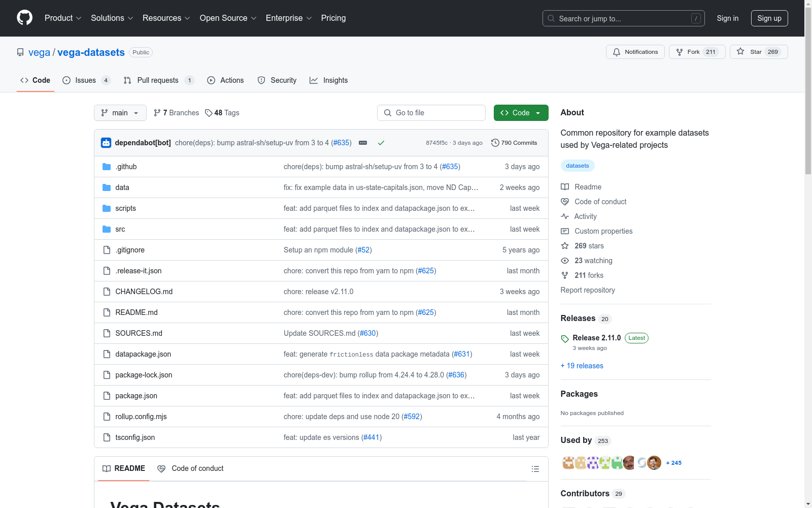Click the forks icon in About
This screenshot has width=812, height=508.
point(565,275)
